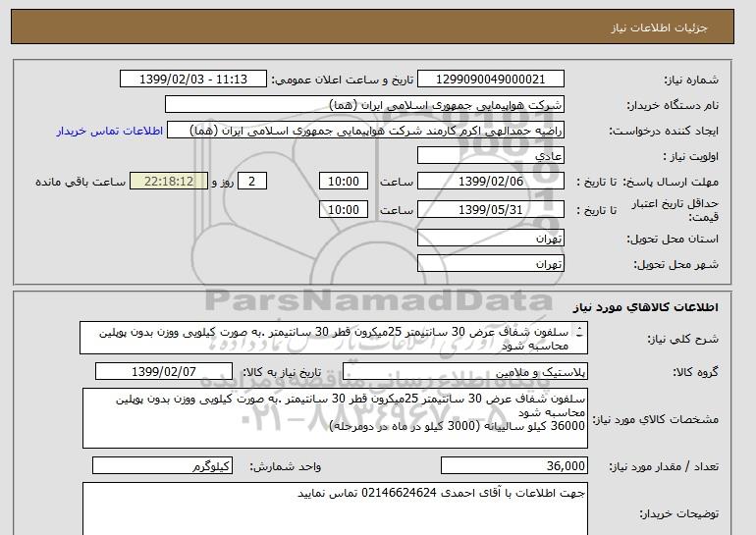Viewport: 756px width, 535px height.
Task: Click the section title اطلاعات کالاهای مورد نیاز
Action: click(x=645, y=307)
